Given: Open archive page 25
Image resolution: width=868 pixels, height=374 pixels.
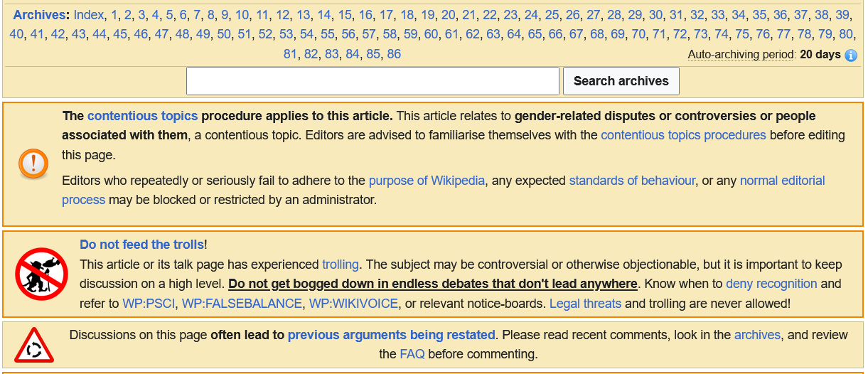Looking at the screenshot, I should click(552, 15).
